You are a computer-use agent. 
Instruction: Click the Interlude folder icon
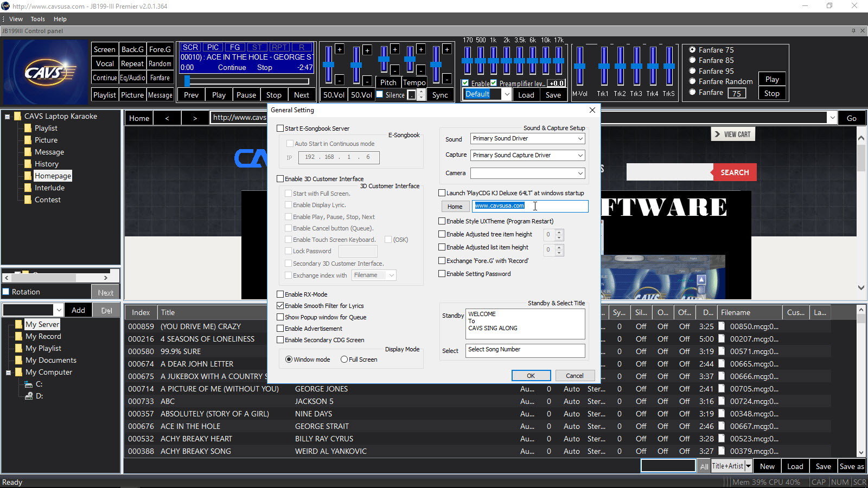pos(28,188)
